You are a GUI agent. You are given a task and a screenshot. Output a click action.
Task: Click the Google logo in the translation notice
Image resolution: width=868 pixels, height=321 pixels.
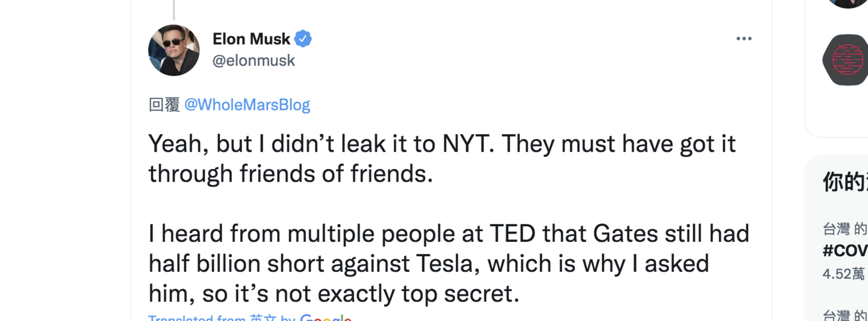coord(326,318)
